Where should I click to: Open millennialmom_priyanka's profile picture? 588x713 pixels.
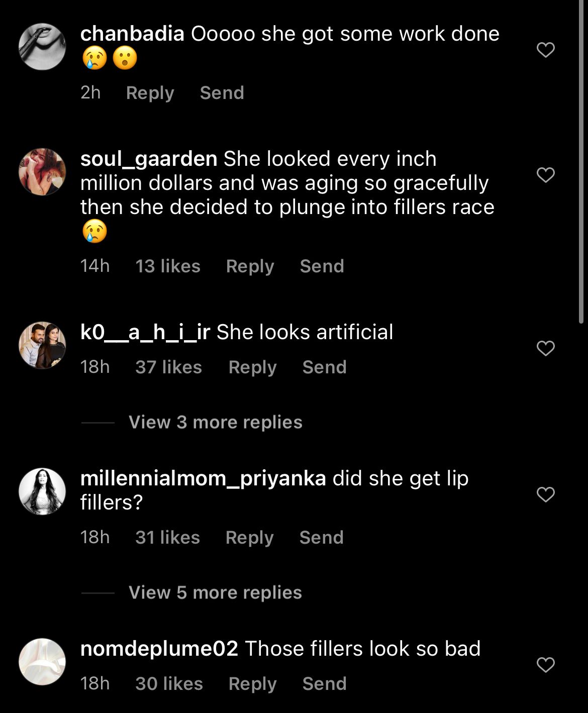42,491
